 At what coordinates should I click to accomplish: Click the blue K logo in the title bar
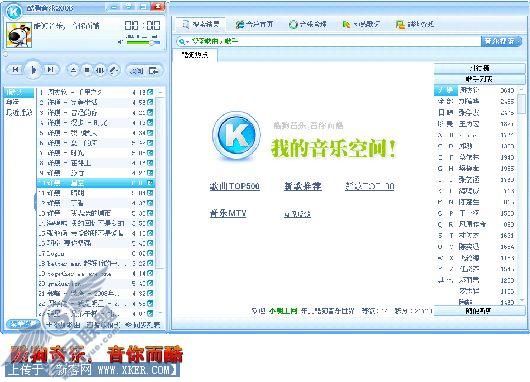(x=14, y=11)
